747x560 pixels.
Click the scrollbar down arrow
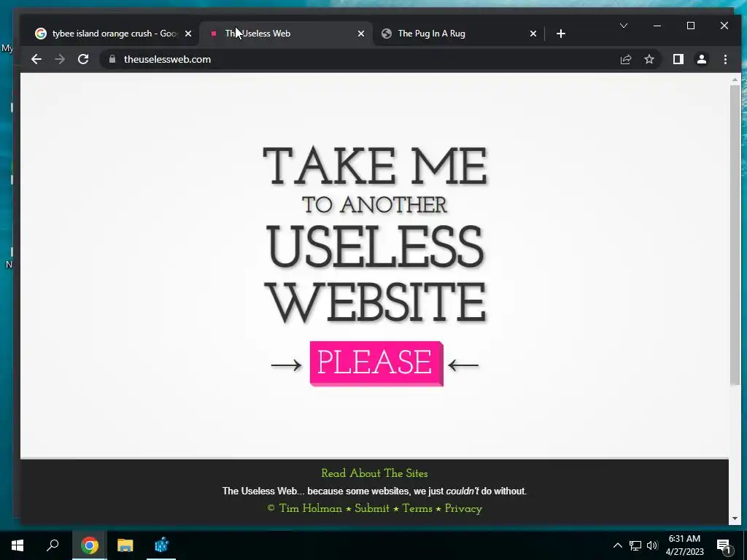[735, 518]
